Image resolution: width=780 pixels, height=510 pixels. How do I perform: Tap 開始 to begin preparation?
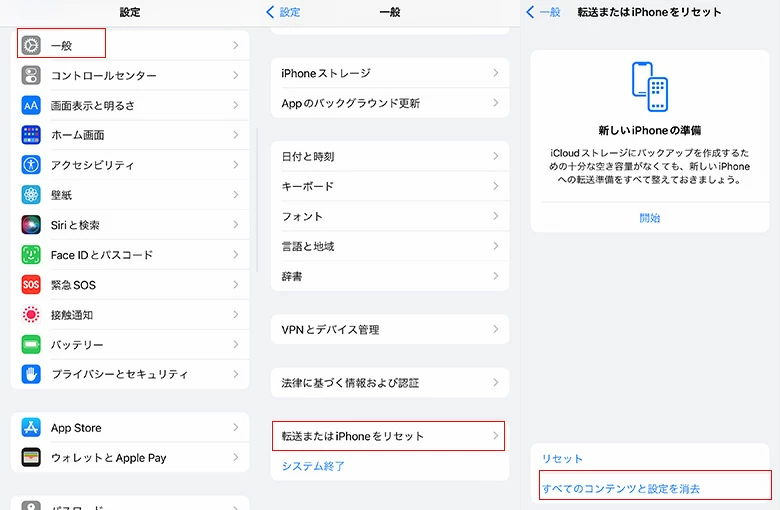[x=650, y=217]
